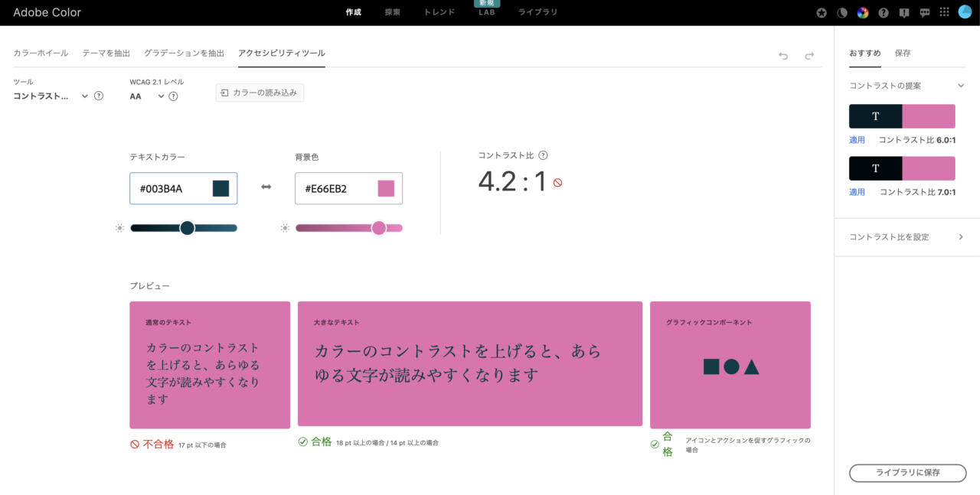This screenshot has height=495, width=980.
Task: Click the help icon beside コントラスト比
Action: coord(543,155)
